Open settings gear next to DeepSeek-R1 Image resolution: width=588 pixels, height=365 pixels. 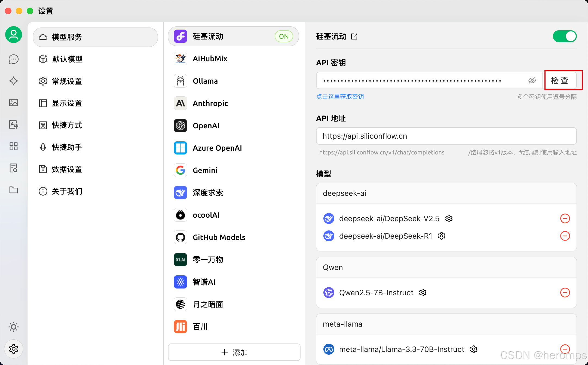(442, 236)
